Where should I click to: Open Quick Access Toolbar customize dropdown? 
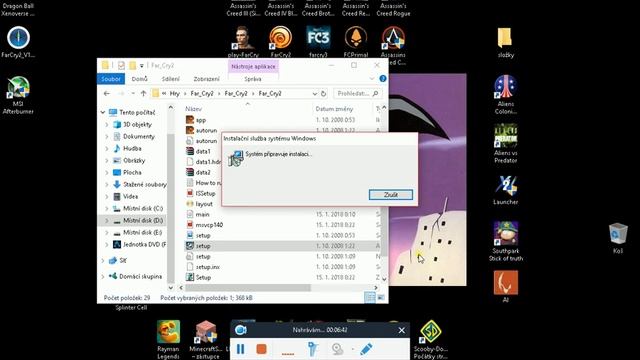142,66
